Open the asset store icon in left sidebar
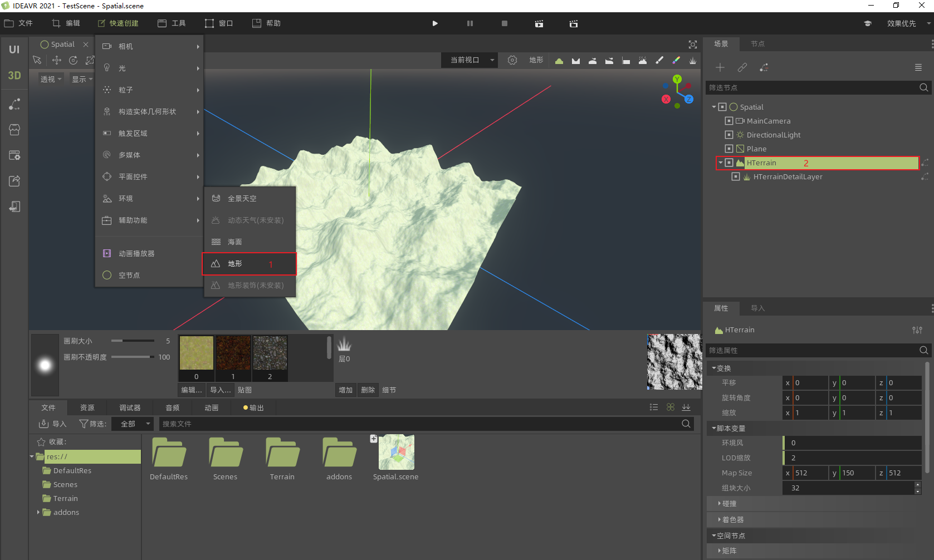Screen dimensions: 934x560 pos(14,130)
